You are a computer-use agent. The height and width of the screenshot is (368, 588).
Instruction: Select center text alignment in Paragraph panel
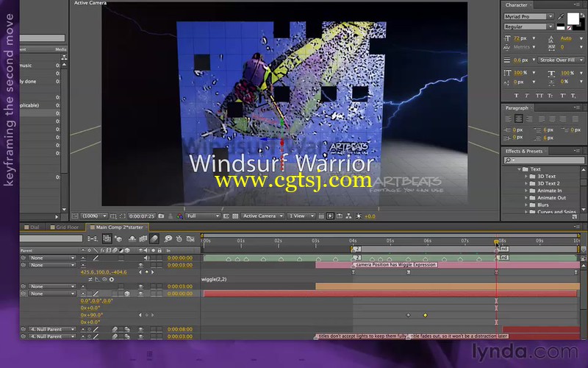(x=519, y=118)
